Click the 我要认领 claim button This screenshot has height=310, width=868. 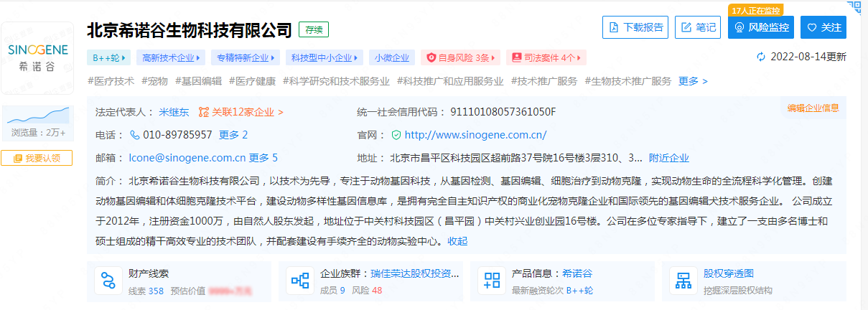(37, 158)
